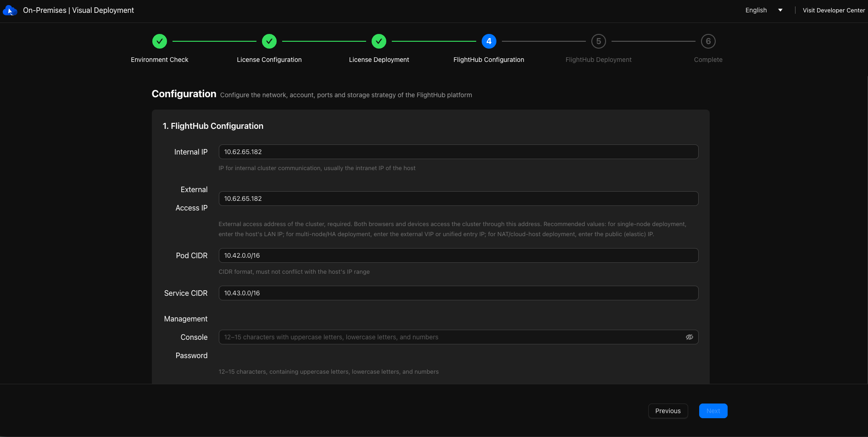The height and width of the screenshot is (437, 868).
Task: Click the language dropdown arrow
Action: click(x=780, y=10)
